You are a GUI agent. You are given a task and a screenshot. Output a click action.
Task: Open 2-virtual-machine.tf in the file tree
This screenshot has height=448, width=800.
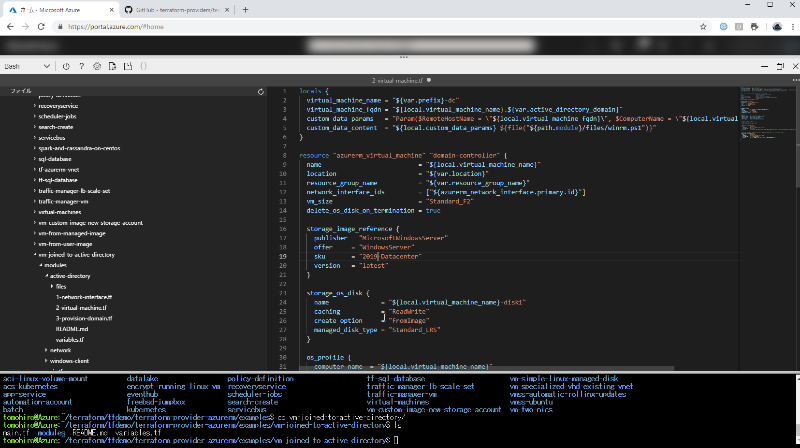(x=81, y=308)
